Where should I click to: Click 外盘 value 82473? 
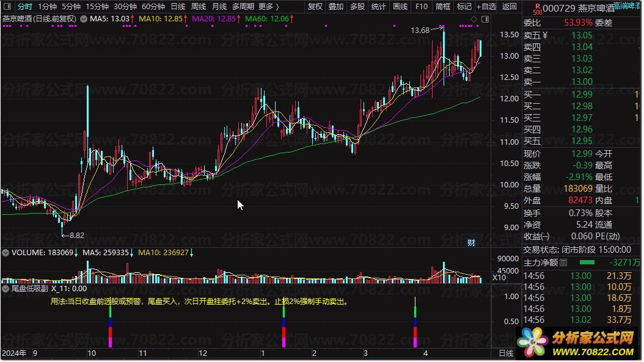coord(580,200)
